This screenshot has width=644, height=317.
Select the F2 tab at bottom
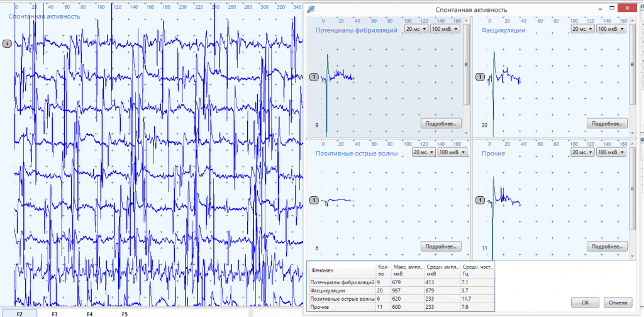click(19, 314)
